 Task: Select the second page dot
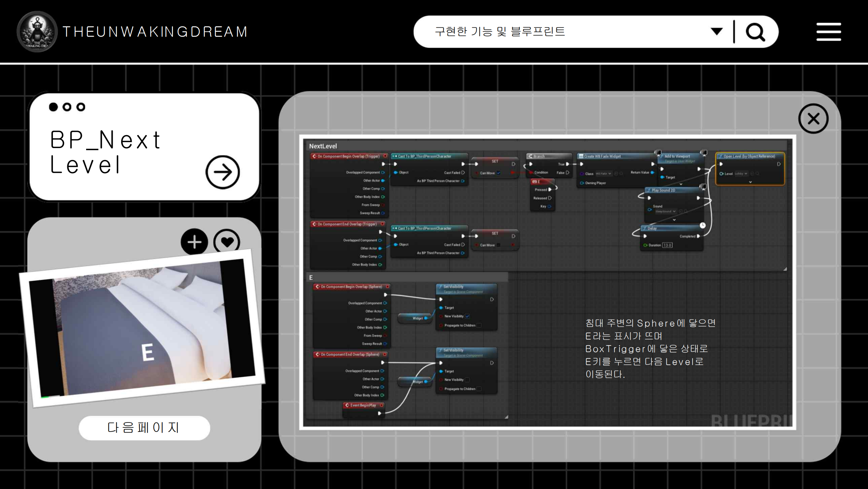click(67, 107)
